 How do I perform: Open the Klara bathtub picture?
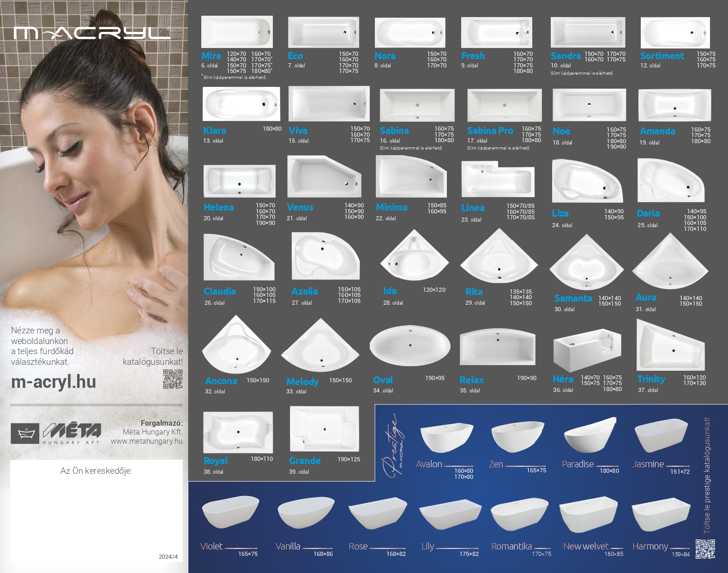(241, 104)
